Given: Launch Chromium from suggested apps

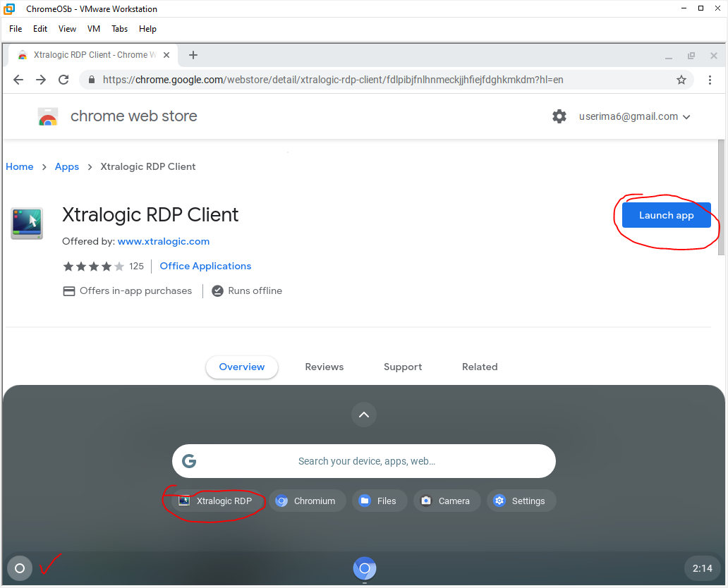Looking at the screenshot, I should click(x=308, y=501).
